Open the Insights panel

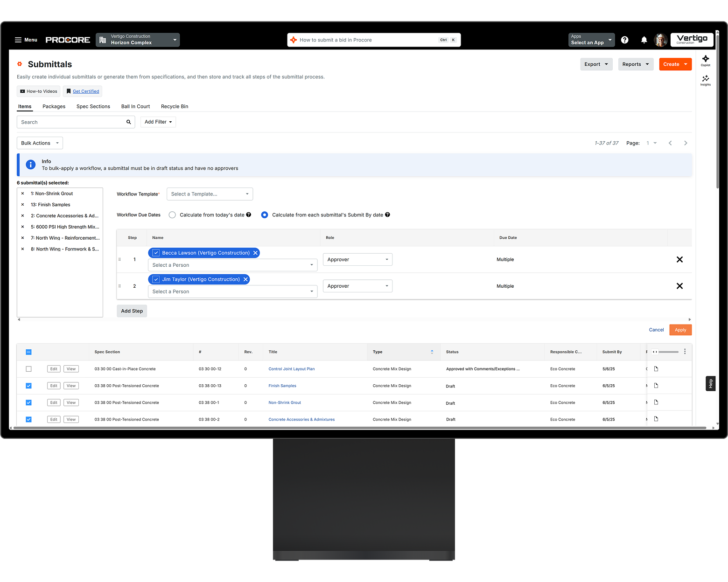705,80
